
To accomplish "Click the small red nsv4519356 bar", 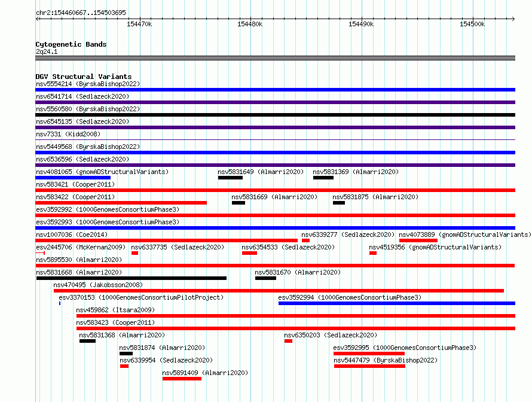I will [x=373, y=253].
